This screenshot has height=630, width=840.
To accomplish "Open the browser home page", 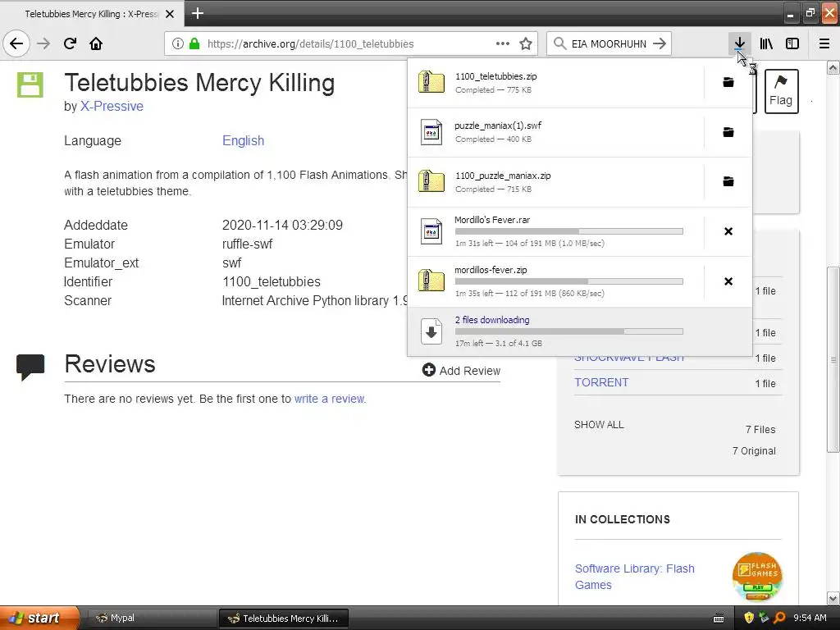I will pos(96,43).
